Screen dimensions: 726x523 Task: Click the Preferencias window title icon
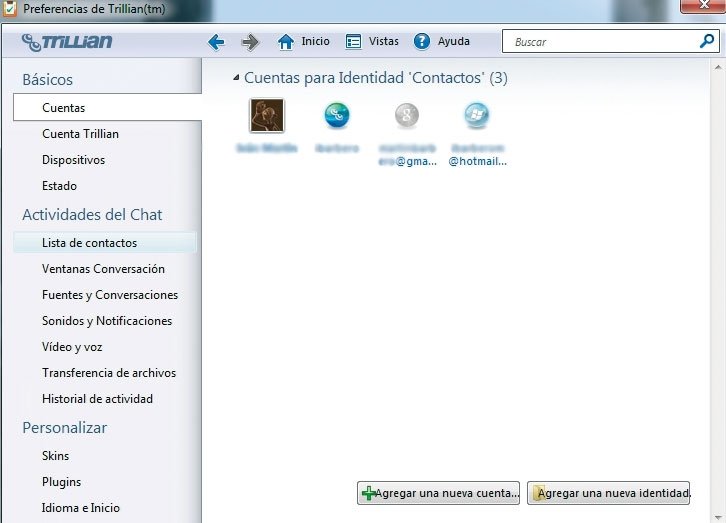pyautogui.click(x=9, y=9)
